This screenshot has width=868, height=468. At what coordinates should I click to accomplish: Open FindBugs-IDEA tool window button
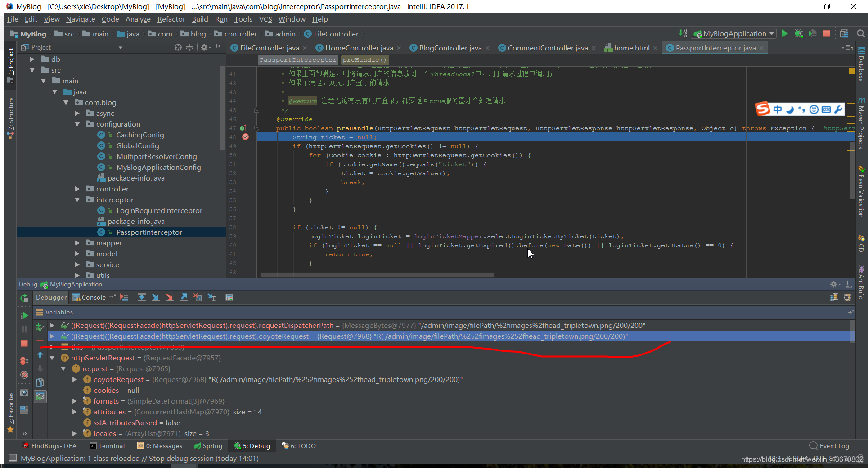pyautogui.click(x=49, y=446)
